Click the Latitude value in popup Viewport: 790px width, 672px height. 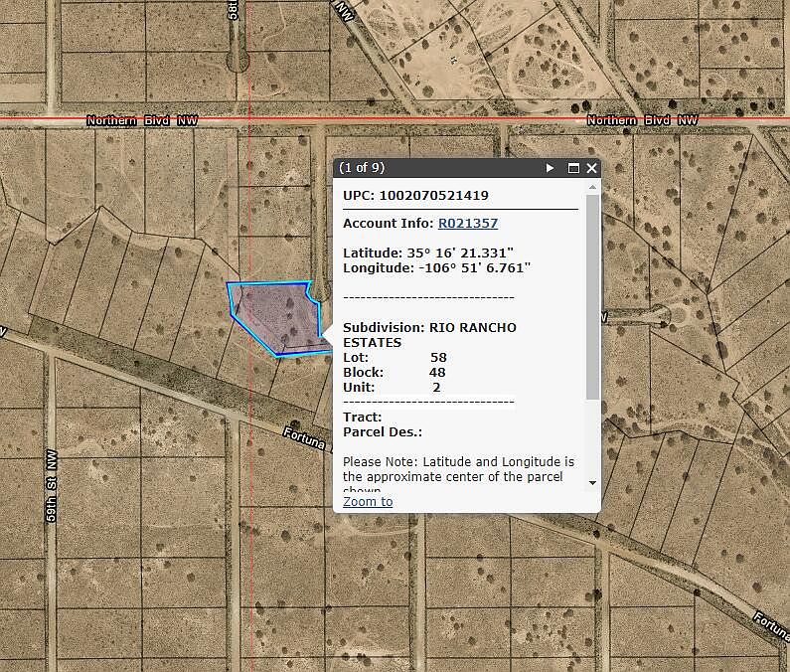pos(464,253)
